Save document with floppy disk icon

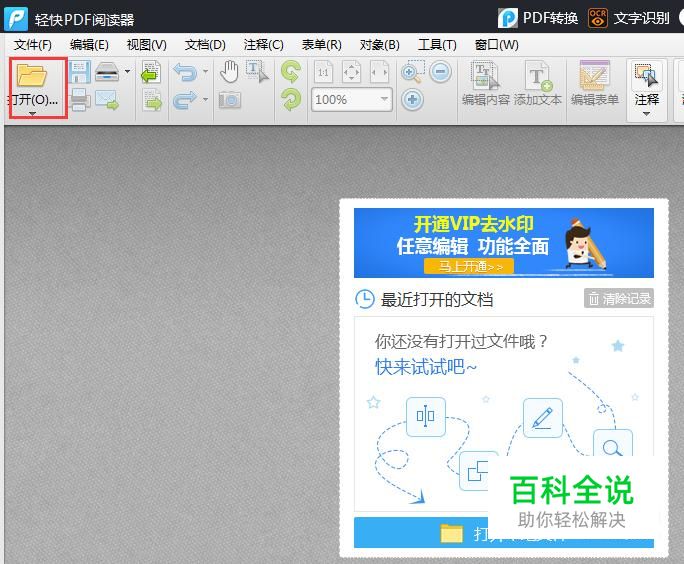coord(79,72)
